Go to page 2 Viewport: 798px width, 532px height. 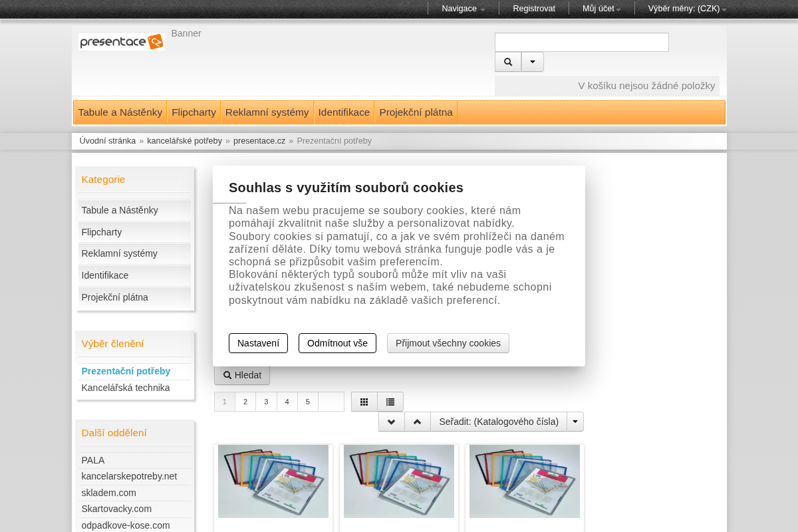245,402
